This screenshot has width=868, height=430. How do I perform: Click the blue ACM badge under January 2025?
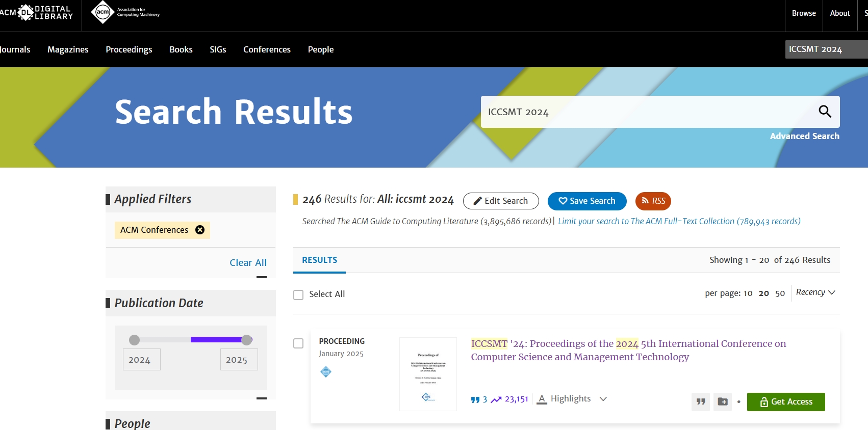click(326, 372)
